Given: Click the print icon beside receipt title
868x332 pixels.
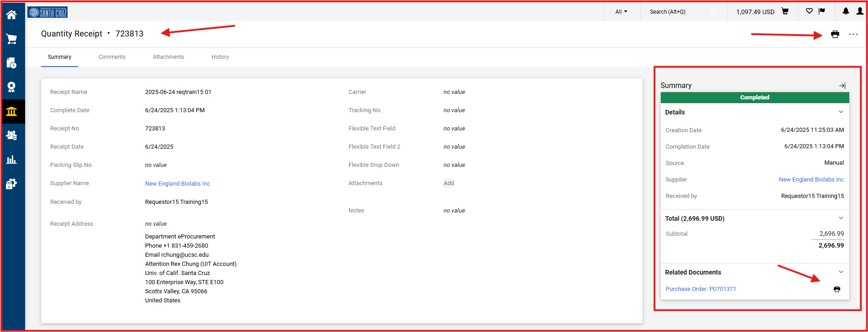Looking at the screenshot, I should pos(835,34).
